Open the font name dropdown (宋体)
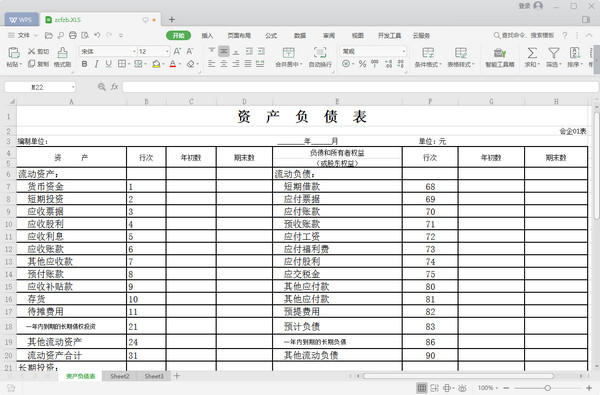 (x=134, y=51)
